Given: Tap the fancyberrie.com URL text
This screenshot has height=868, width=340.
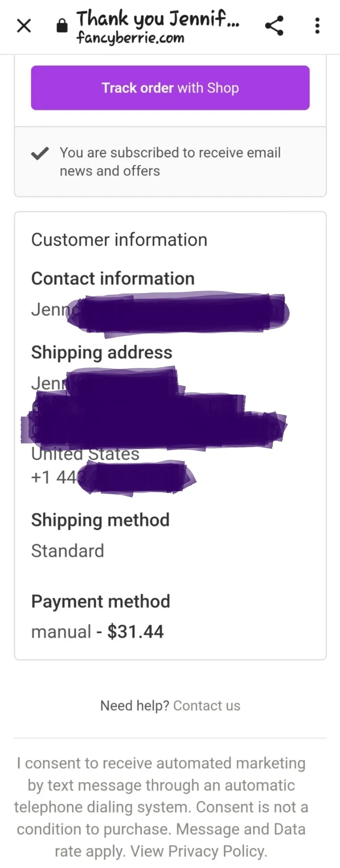Looking at the screenshot, I should 130,38.
